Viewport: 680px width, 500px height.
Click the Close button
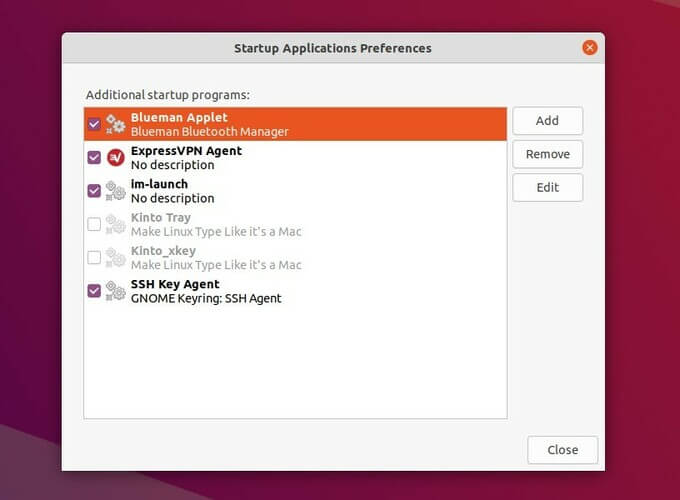pos(562,450)
